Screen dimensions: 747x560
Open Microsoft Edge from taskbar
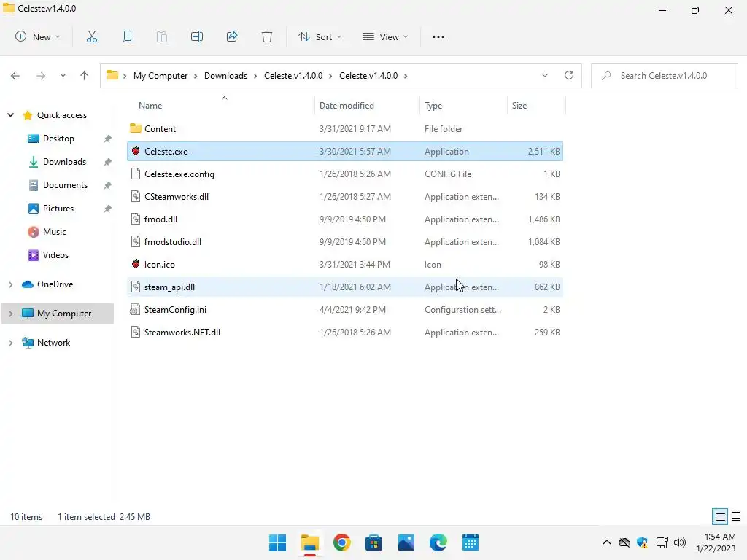pyautogui.click(x=438, y=542)
